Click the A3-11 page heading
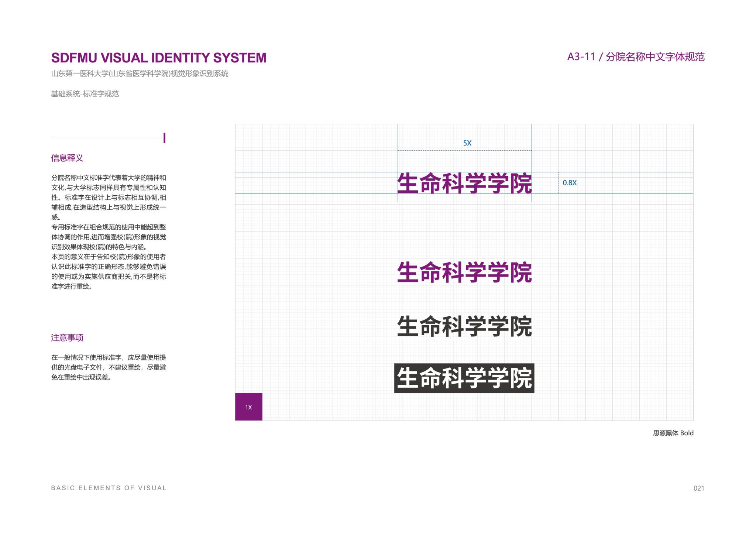The image size is (756, 535). pyautogui.click(x=636, y=57)
